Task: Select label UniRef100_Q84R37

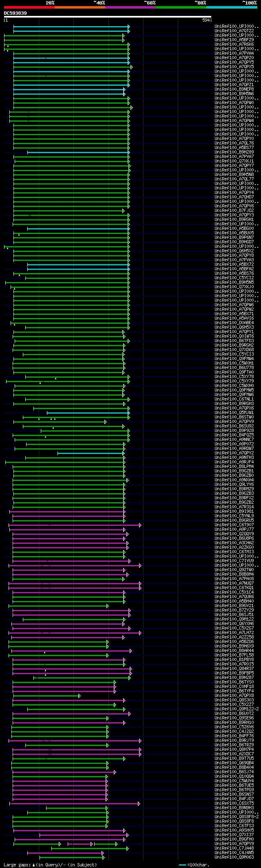Action: pyautogui.click(x=234, y=669)
